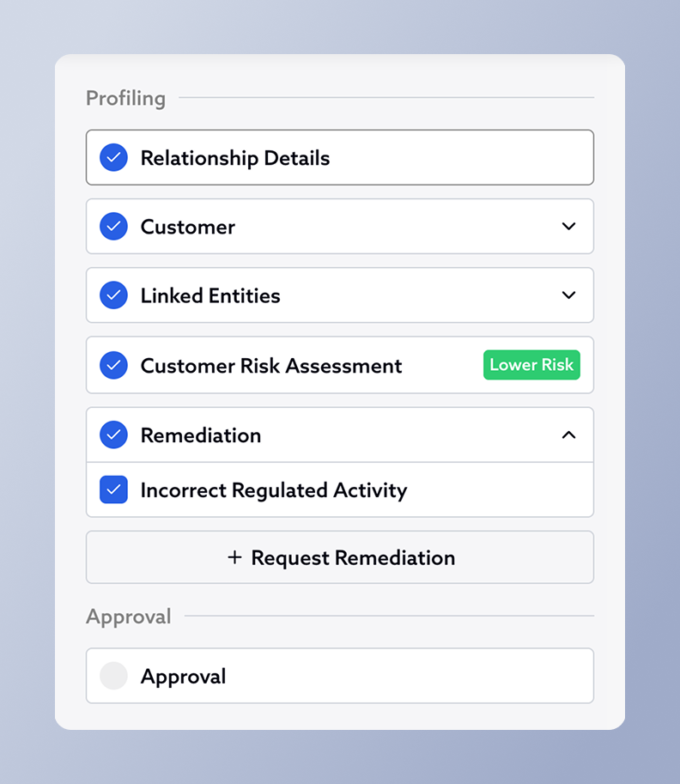Click the Customer blue checkmark icon
This screenshot has width=680, height=784.
tap(113, 227)
